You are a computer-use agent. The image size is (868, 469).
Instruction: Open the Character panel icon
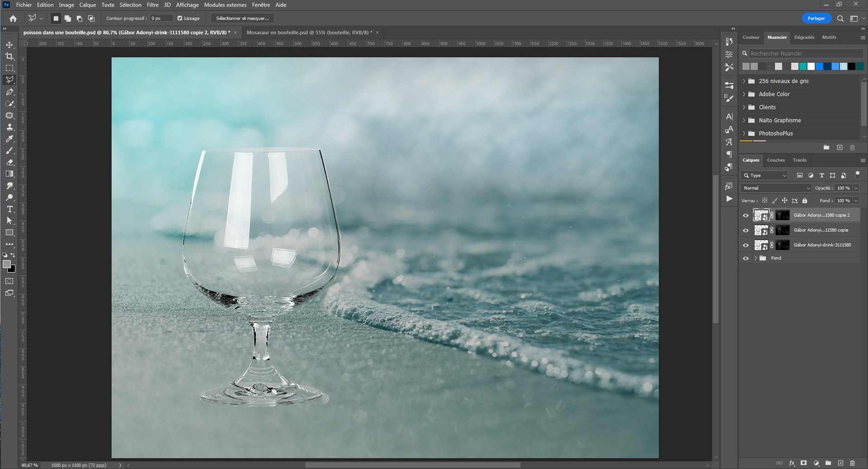[729, 117]
